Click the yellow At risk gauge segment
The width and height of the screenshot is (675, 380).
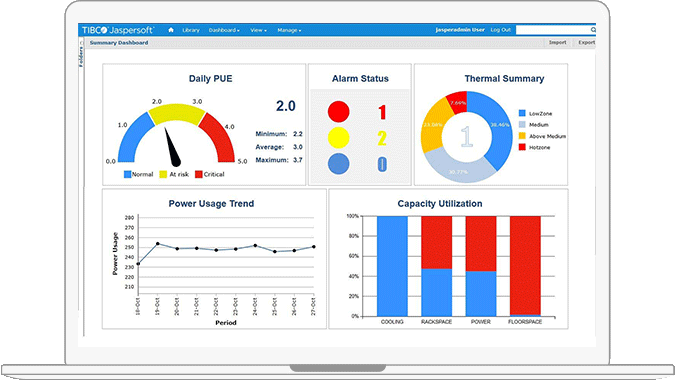click(x=176, y=113)
